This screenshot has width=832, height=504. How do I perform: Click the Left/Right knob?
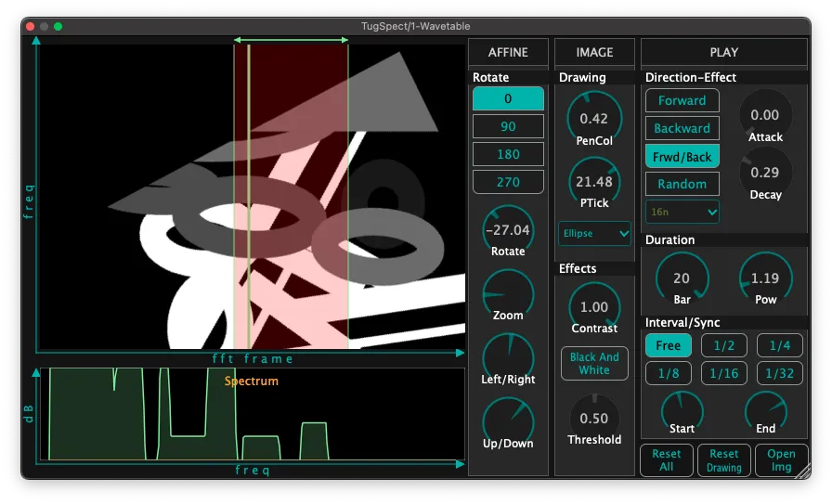508,358
